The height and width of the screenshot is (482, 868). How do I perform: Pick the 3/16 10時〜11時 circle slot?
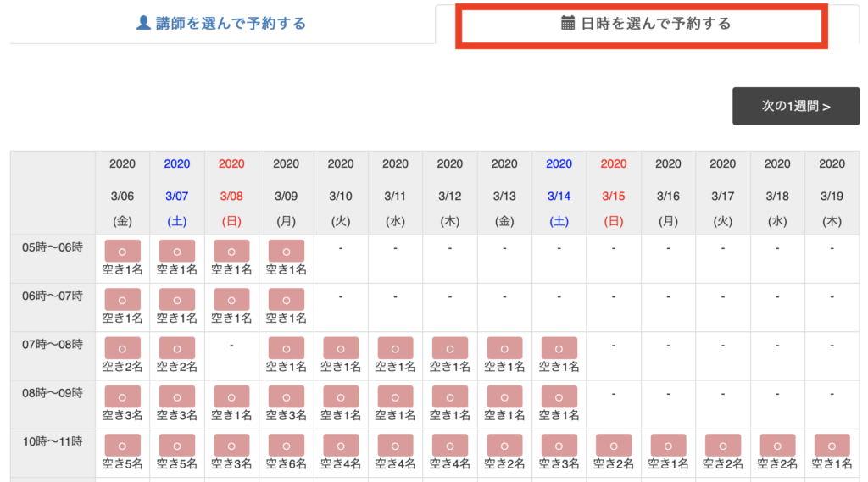pos(668,446)
